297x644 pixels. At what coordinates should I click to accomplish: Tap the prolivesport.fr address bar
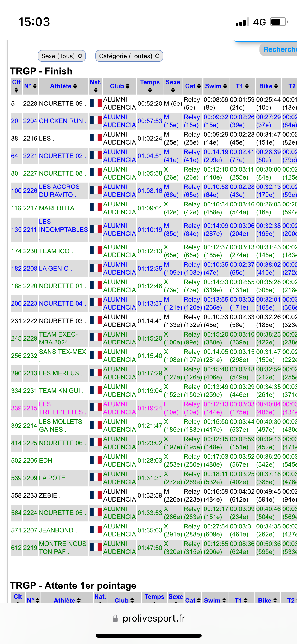pyautogui.click(x=149, y=618)
